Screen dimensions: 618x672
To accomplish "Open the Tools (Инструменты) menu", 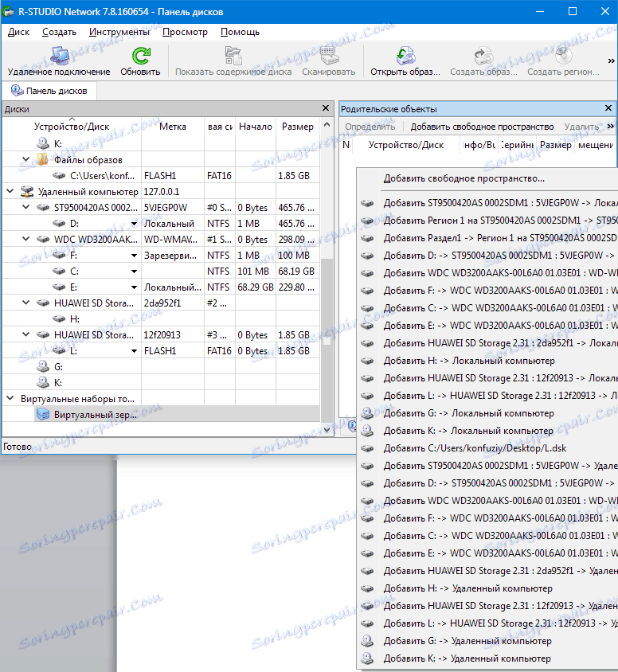I will pos(119,32).
